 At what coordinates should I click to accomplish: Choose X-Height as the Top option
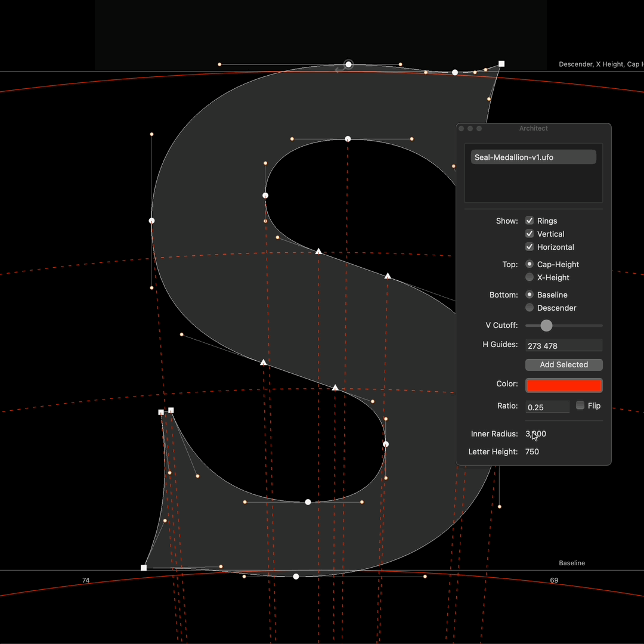click(530, 277)
